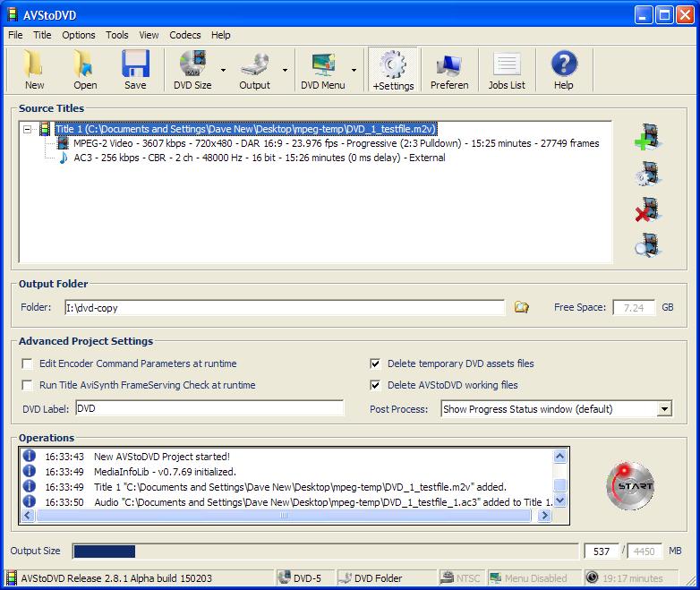The image size is (700, 590).
Task: Click the Output Size progress bar
Action: (x=326, y=552)
